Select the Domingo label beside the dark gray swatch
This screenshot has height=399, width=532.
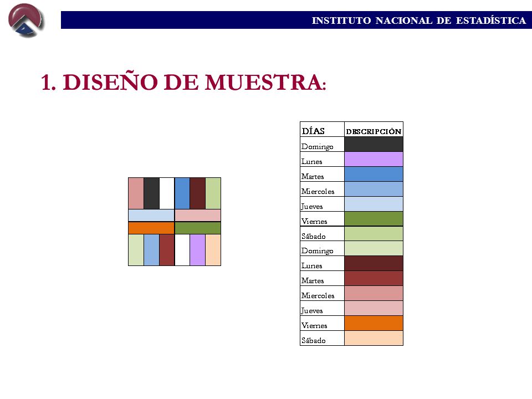[x=317, y=146]
